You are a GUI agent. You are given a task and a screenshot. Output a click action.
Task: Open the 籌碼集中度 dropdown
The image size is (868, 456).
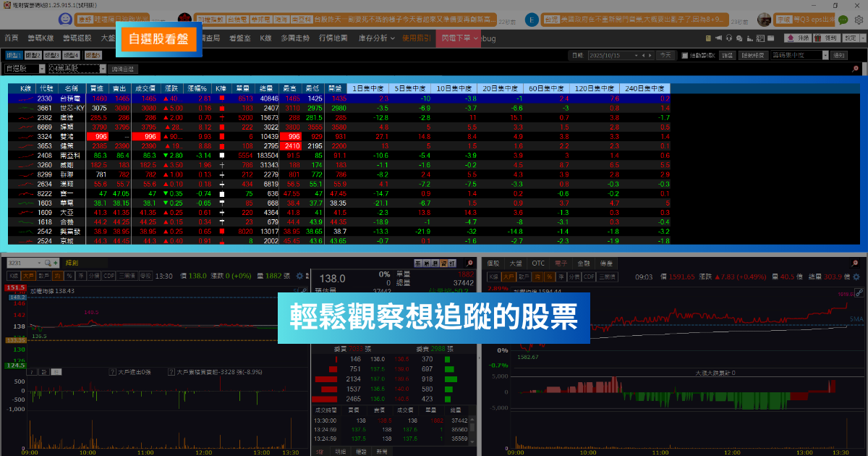coord(799,55)
